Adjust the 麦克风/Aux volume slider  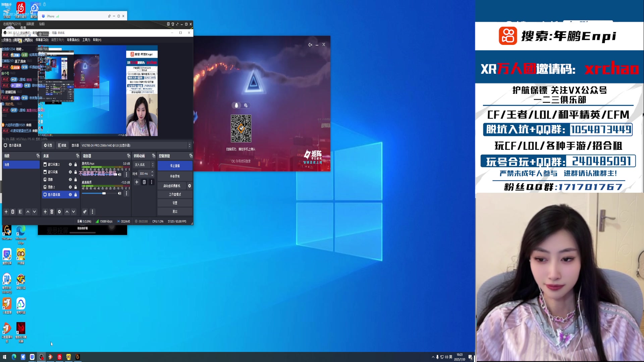coord(99,175)
